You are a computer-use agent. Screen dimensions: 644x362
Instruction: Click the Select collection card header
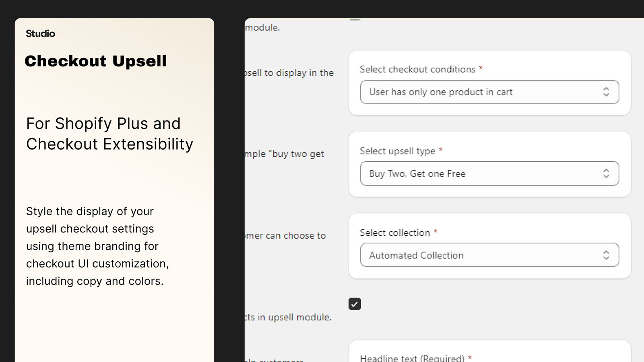coord(395,232)
